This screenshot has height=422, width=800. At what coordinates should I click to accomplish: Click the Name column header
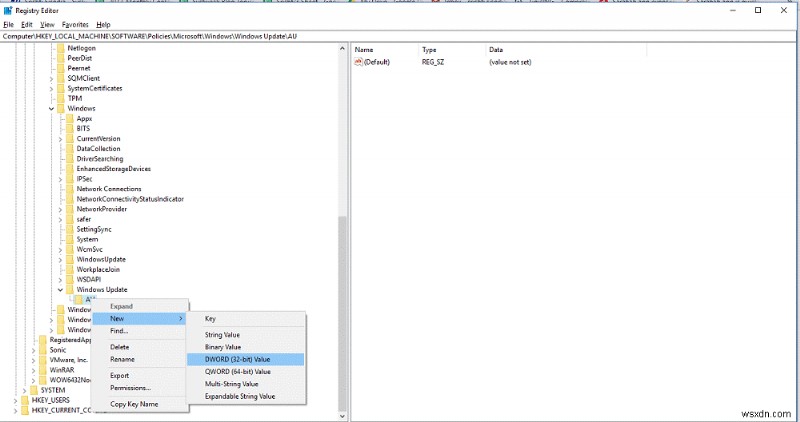(x=384, y=49)
